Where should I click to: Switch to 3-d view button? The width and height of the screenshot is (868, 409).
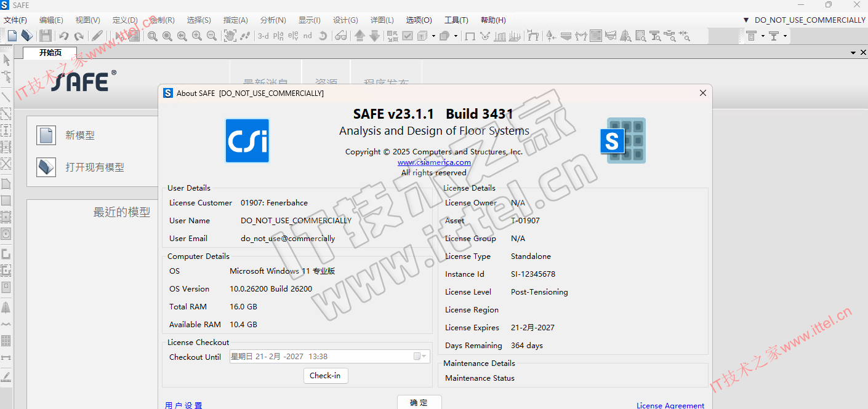pyautogui.click(x=263, y=36)
